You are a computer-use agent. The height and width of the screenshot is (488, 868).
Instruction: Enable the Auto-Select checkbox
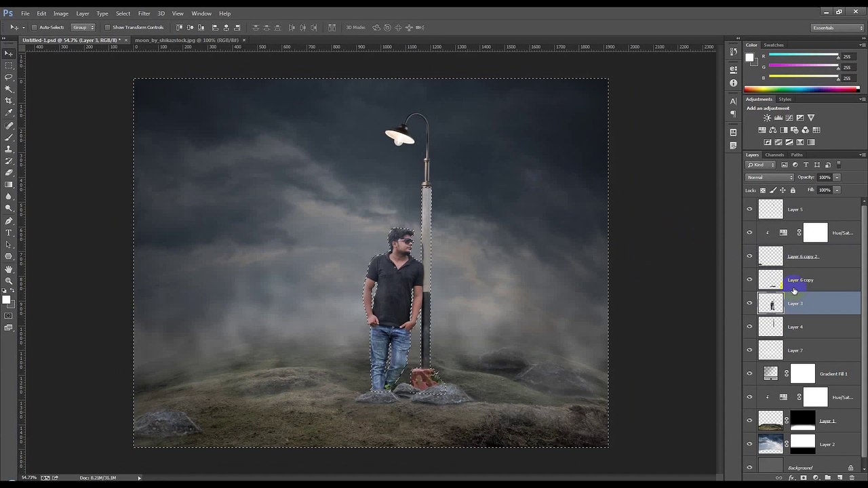click(x=34, y=27)
